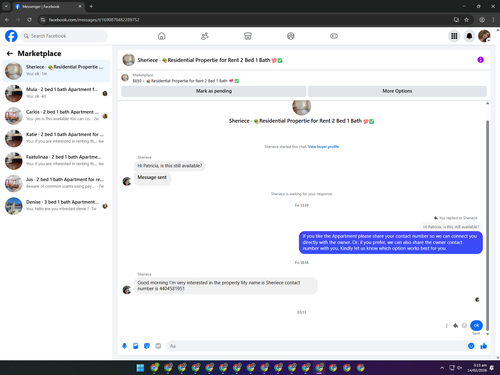The width and height of the screenshot is (500, 375).
Task: Open the Jus 2 bed 1 bath conversation
Action: [56, 183]
